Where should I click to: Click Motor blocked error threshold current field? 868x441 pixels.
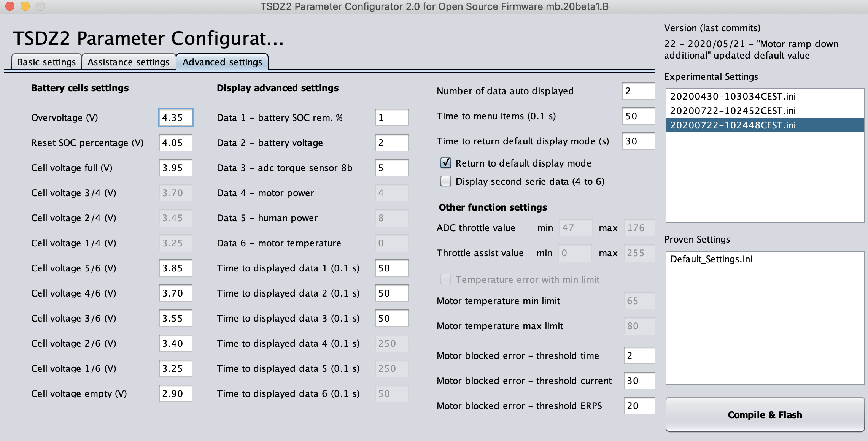click(x=639, y=381)
